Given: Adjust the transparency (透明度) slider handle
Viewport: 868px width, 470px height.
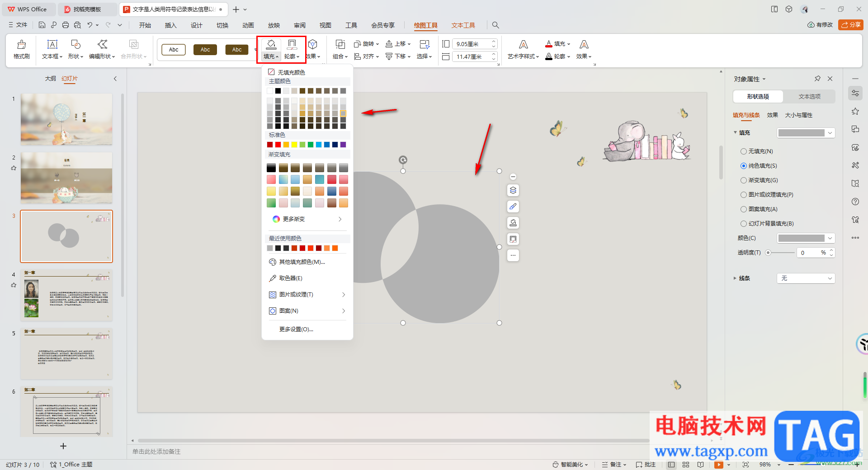Looking at the screenshot, I should pyautogui.click(x=768, y=253).
